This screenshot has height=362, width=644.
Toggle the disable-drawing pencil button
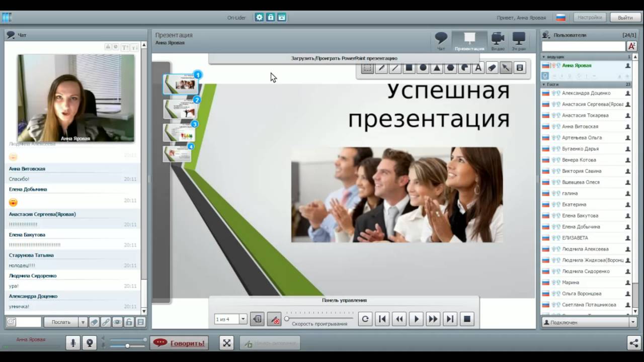tap(274, 319)
